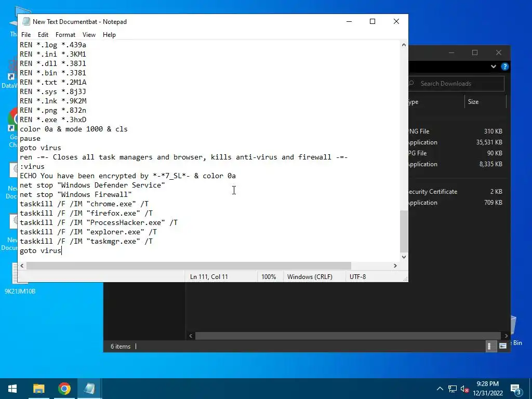
Task: Maximize the Explorer window
Action: click(x=475, y=52)
